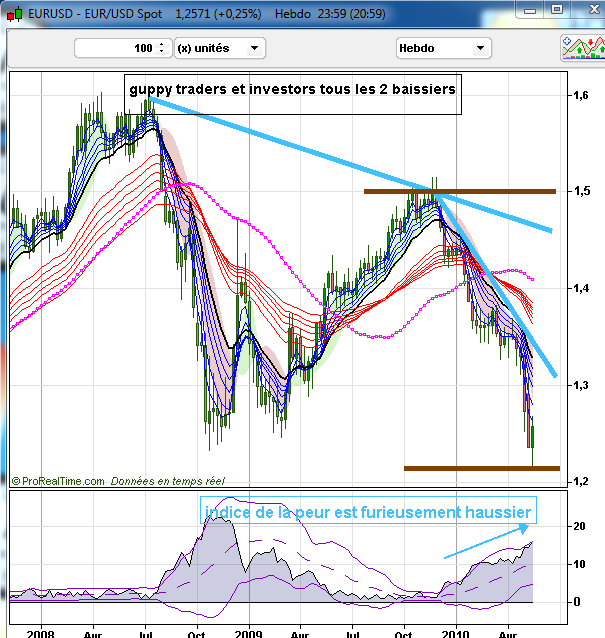Click the spinner arrows beside the 100 value
Screen dimensions: 605x638
(162, 48)
